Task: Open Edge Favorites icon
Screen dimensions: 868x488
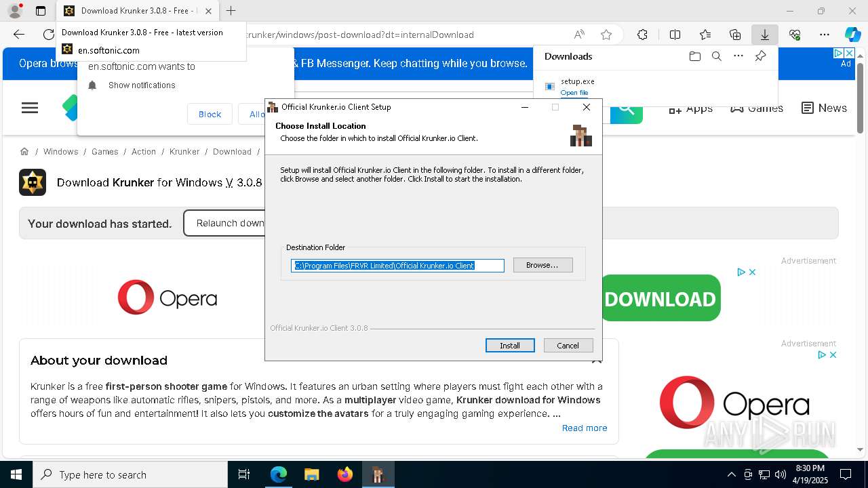Action: click(x=705, y=35)
